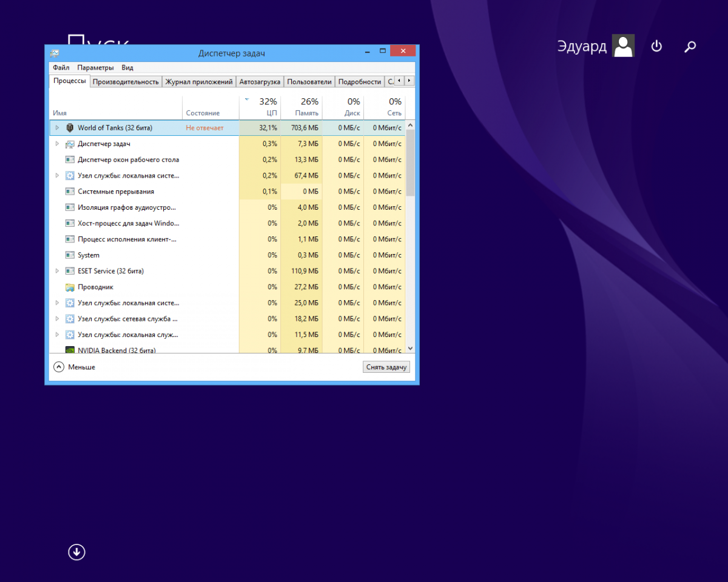The height and width of the screenshot is (582, 728).
Task: Open the Файл menu
Action: (61, 68)
